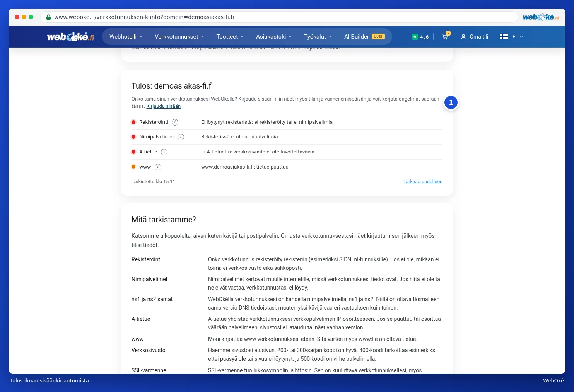Show info icon next to A-tietue

tap(164, 152)
